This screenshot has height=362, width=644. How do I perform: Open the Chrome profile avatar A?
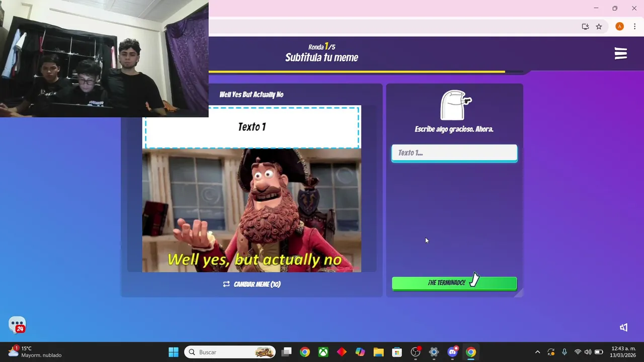click(x=619, y=27)
